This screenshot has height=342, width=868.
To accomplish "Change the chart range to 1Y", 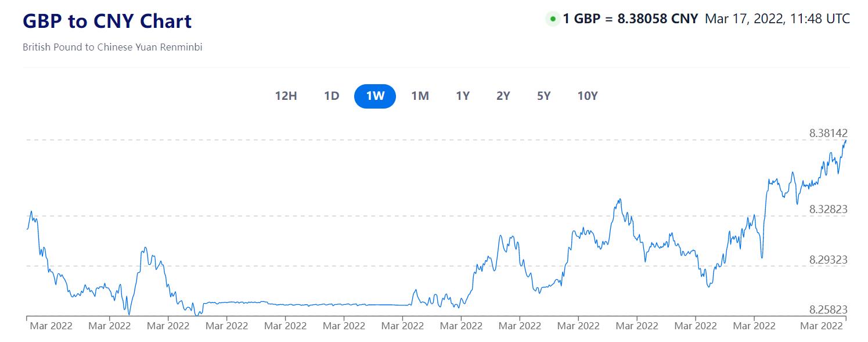I will click(x=463, y=96).
